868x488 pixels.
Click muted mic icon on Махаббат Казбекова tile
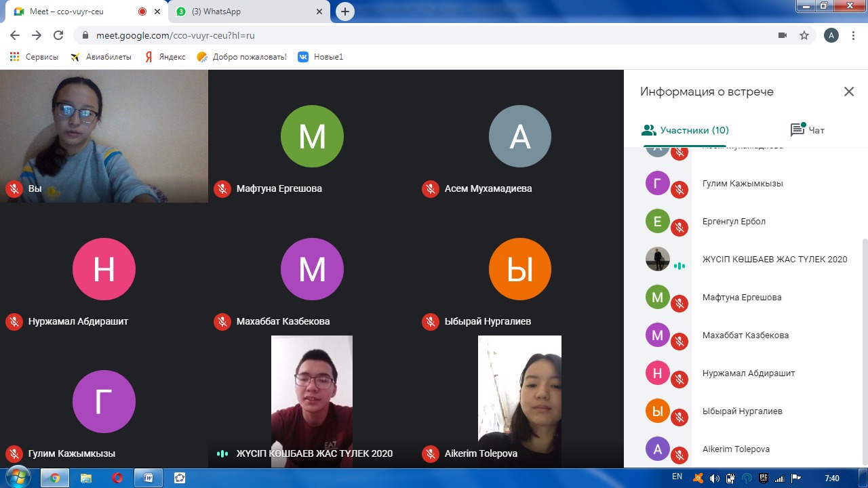point(222,322)
